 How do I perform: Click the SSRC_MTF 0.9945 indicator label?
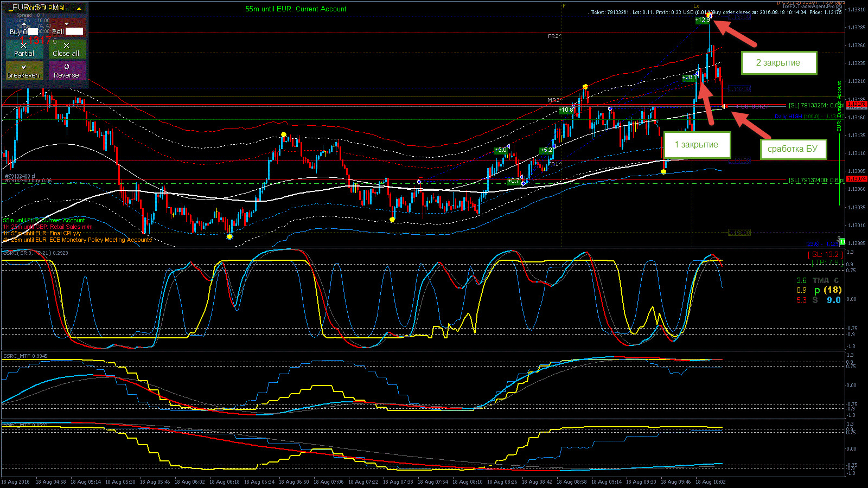tap(25, 356)
